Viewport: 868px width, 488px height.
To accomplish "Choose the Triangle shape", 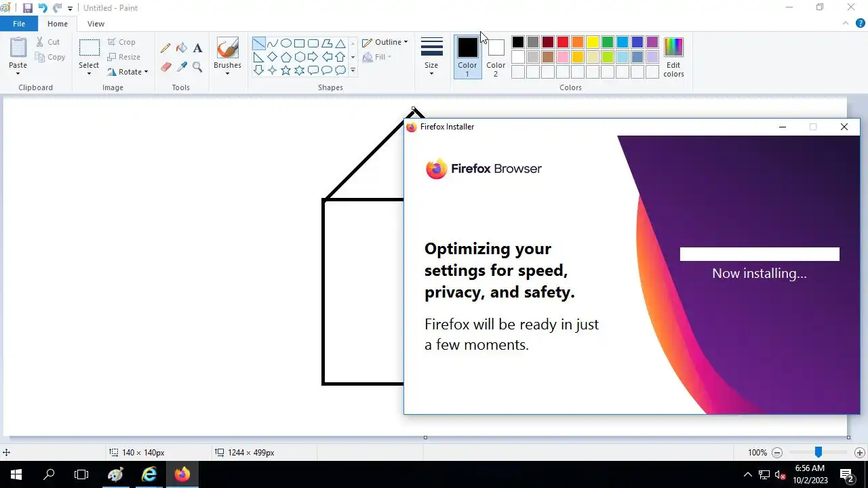I will pos(340,43).
